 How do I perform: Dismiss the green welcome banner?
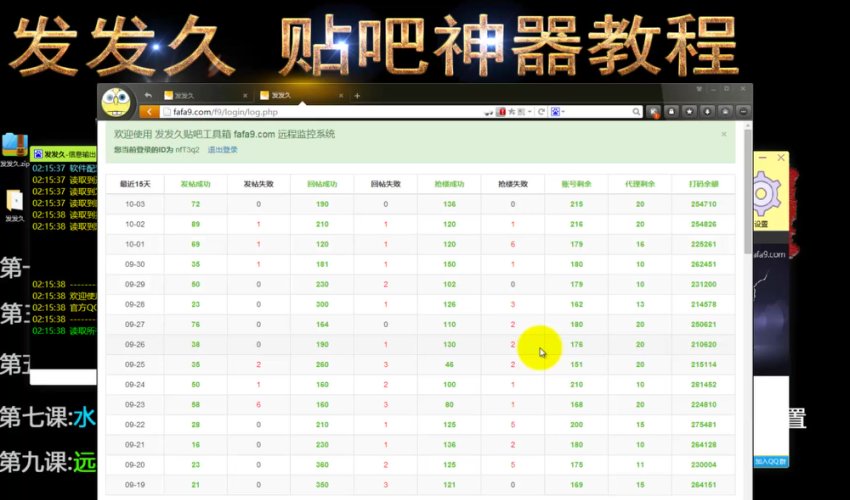click(x=724, y=134)
